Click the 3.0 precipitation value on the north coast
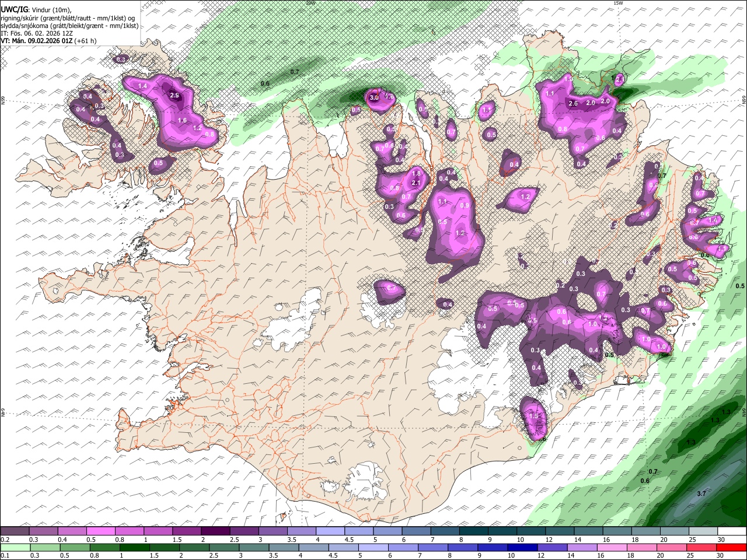The height and width of the screenshot is (560, 747). click(375, 98)
